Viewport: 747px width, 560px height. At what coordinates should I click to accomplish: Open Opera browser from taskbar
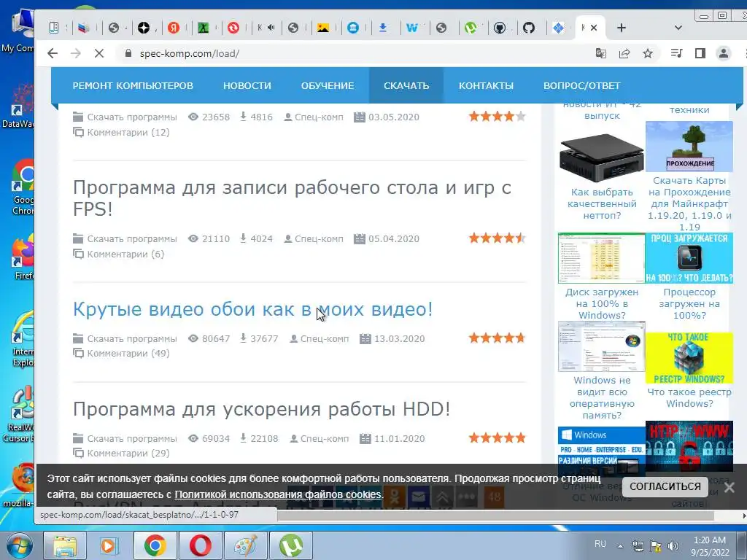pos(200,545)
